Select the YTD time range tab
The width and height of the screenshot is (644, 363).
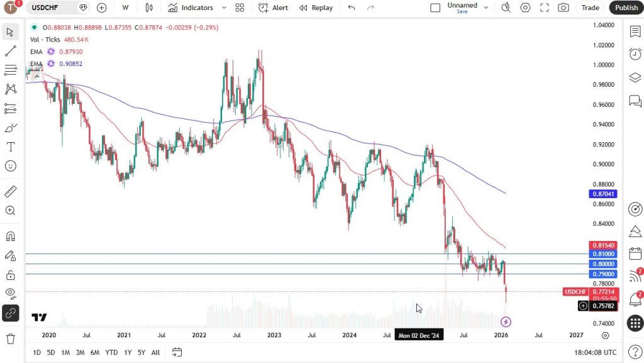pos(111,352)
